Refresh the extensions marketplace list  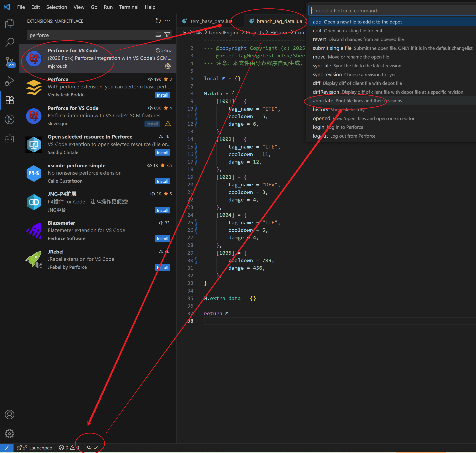point(158,21)
